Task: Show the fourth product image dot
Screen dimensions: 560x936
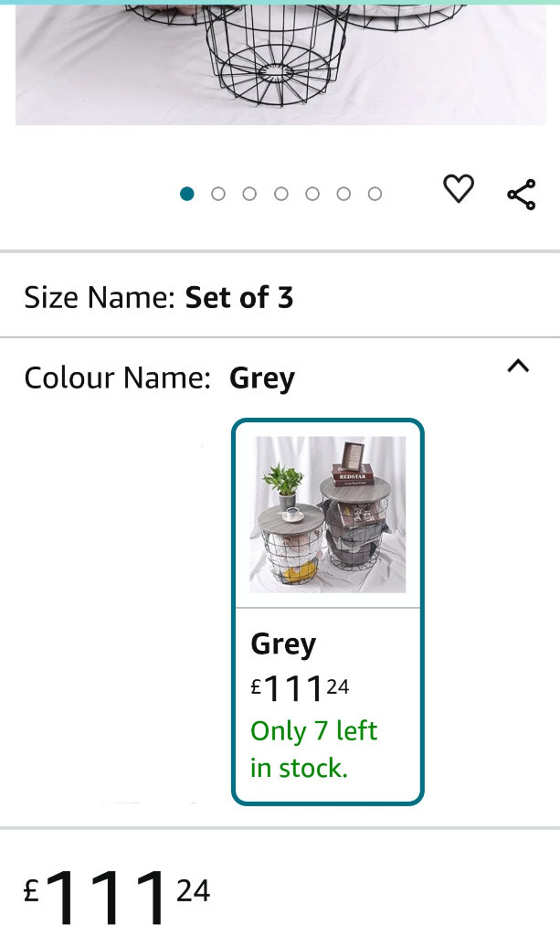Action: tap(281, 194)
